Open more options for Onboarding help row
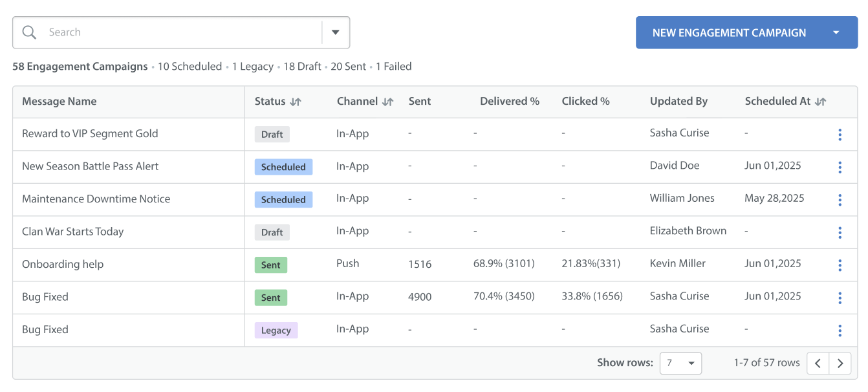 point(840,265)
